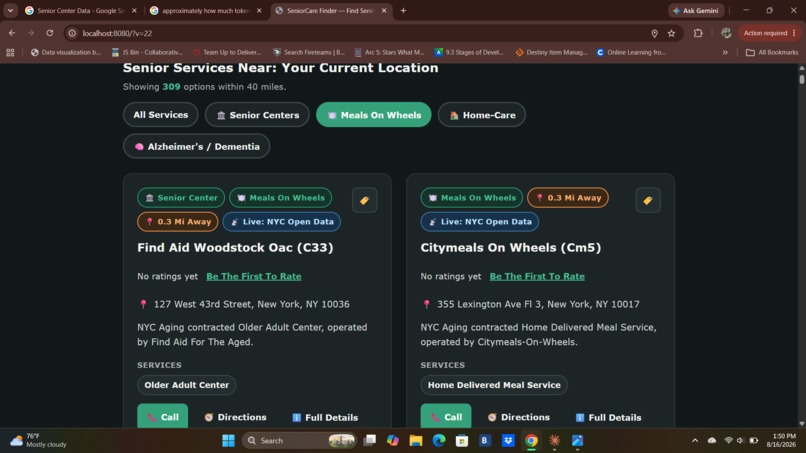Open the All Bookmarks folder
Viewport: 806px width, 453px height.
[772, 52]
